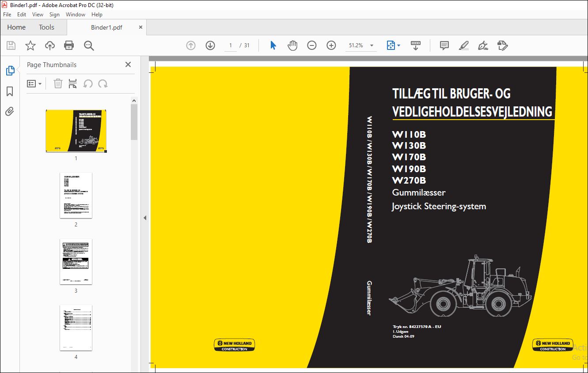Select the highlight text tool
The width and height of the screenshot is (588, 373).
point(463,45)
